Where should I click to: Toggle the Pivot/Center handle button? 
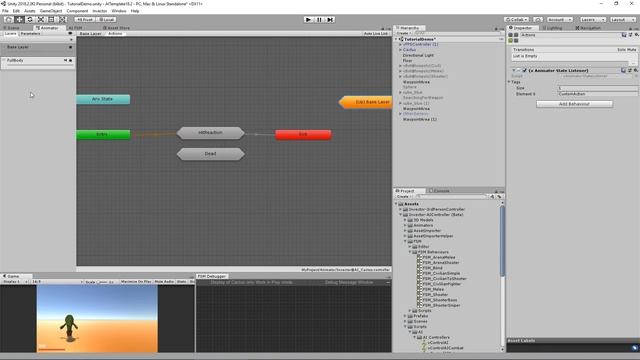(84, 20)
